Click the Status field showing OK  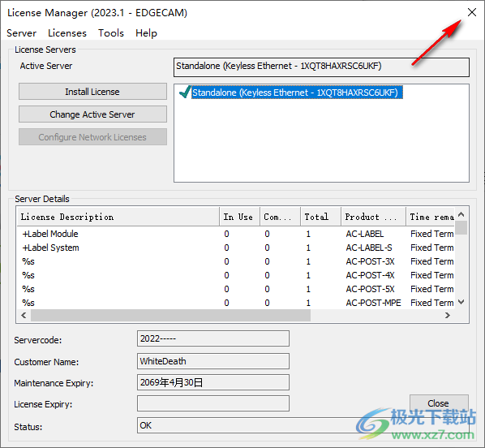(303, 425)
